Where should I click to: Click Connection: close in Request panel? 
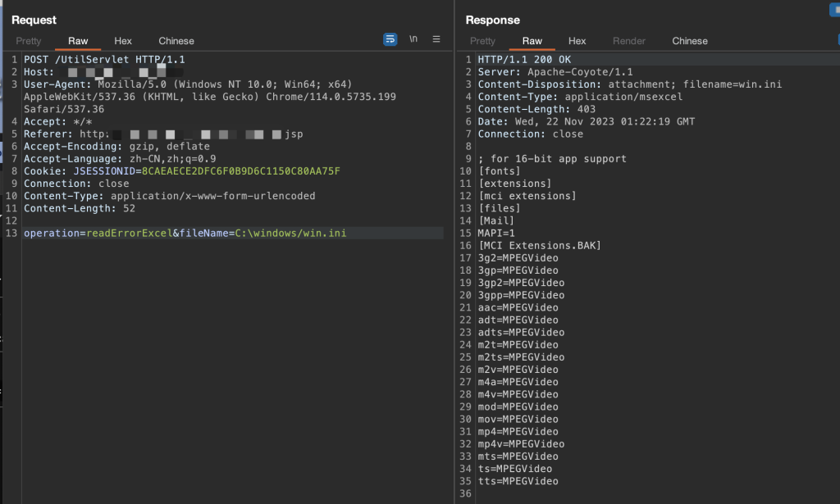point(76,184)
